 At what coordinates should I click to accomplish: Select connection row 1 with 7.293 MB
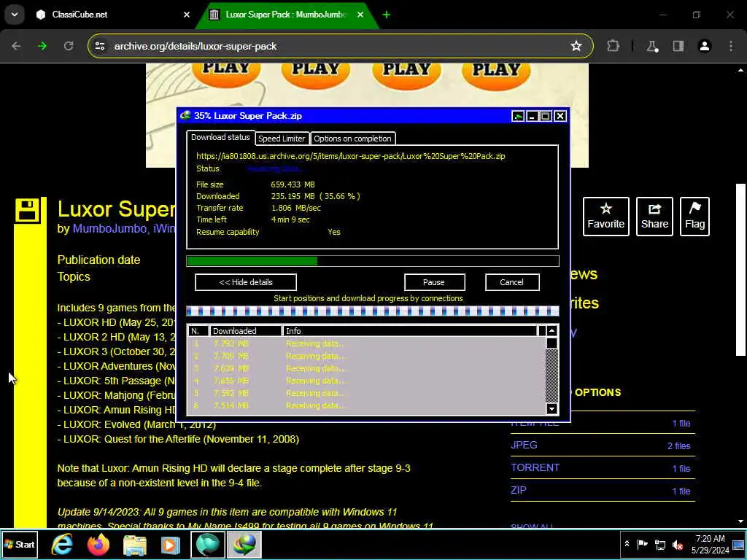[366, 343]
